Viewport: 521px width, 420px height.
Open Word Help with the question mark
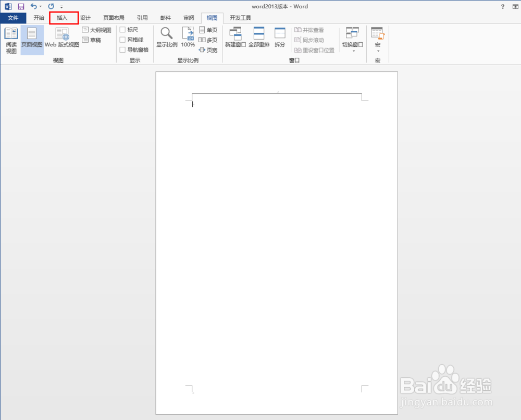point(503,7)
